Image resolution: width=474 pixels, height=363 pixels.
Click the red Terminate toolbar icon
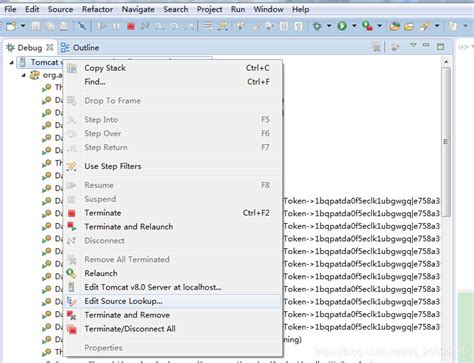coord(131,26)
